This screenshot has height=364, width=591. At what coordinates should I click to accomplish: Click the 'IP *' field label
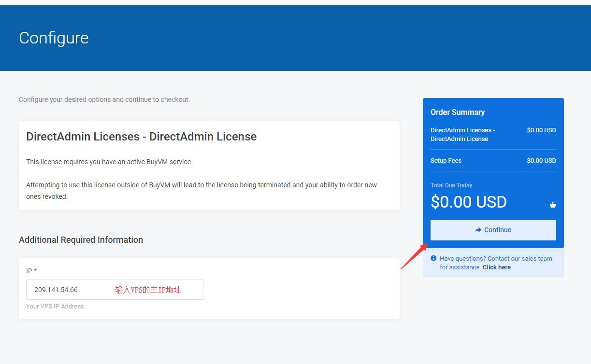point(31,271)
